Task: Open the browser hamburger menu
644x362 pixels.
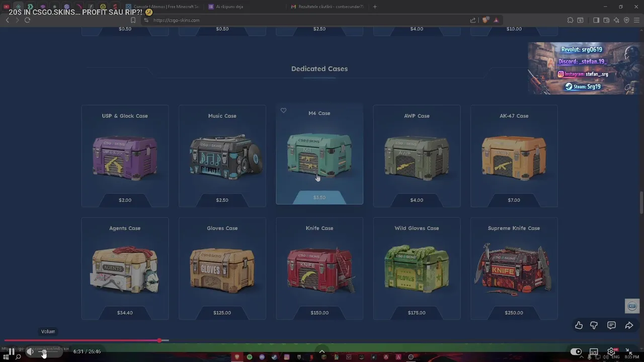Action: click(636, 20)
